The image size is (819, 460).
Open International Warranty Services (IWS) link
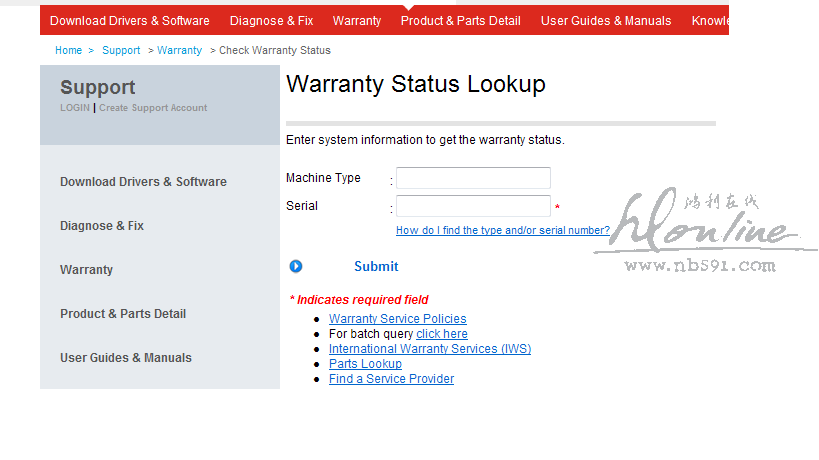pyautogui.click(x=430, y=349)
